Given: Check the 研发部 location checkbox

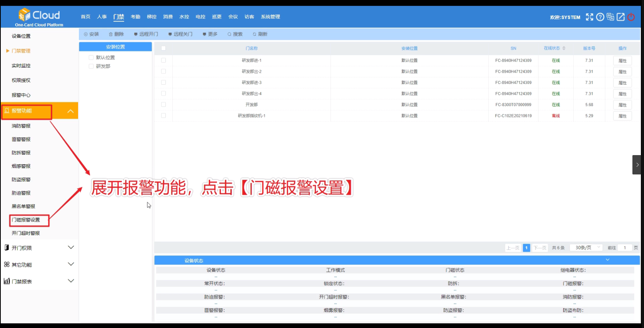Looking at the screenshot, I should tap(91, 66).
